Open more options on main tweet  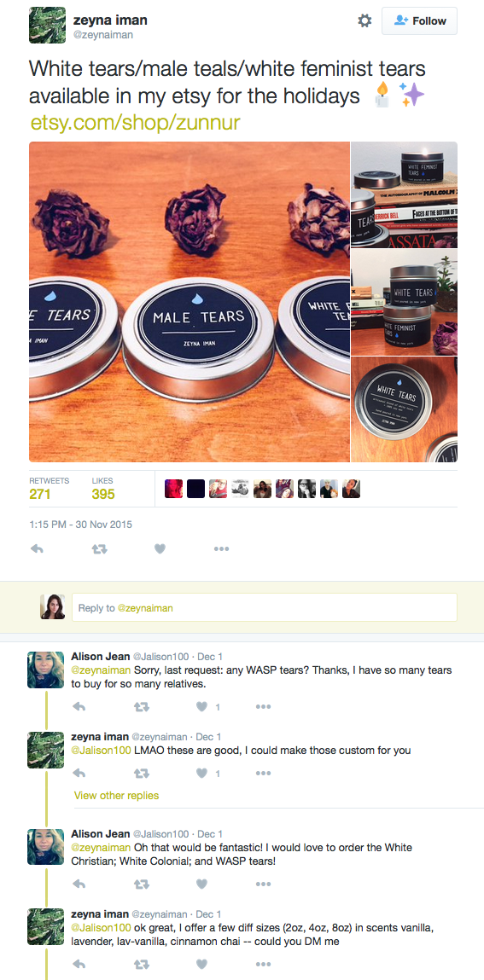pyautogui.click(x=221, y=548)
